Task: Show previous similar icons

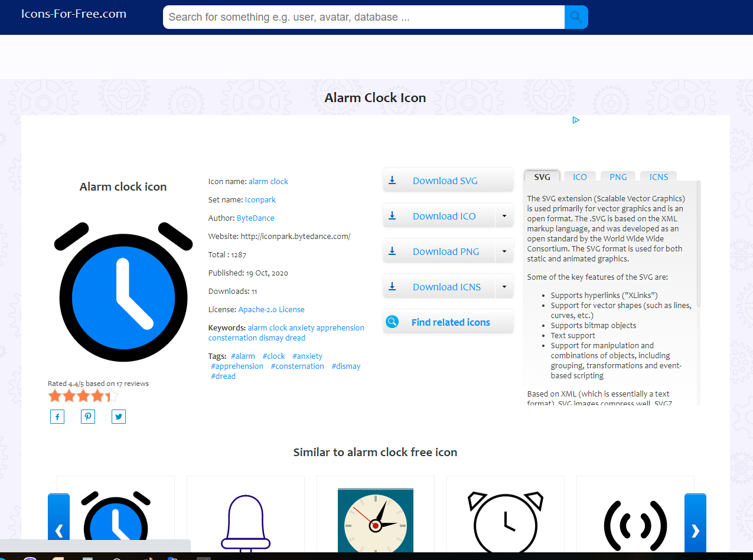Action: (x=58, y=524)
